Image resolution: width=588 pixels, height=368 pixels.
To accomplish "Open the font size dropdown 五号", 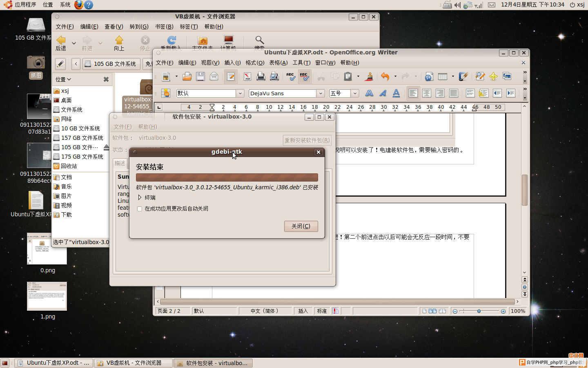I will pyautogui.click(x=355, y=93).
